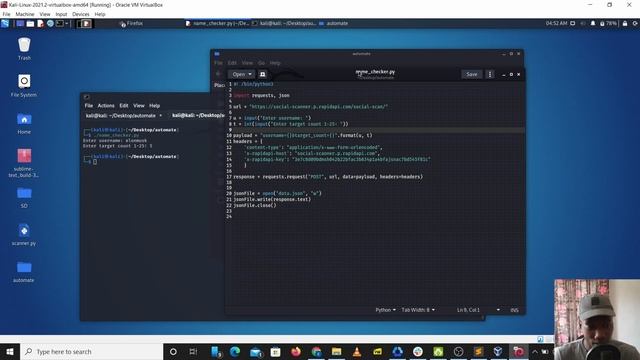
Task: Click Save in the text editor
Action: coord(472,74)
